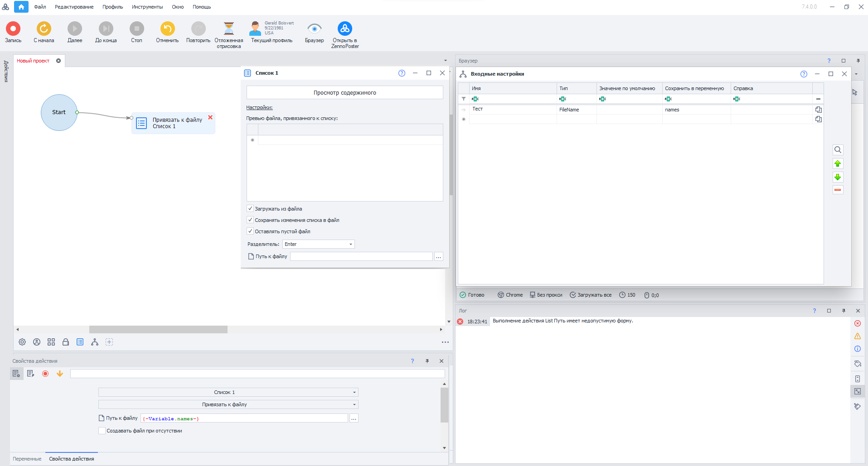This screenshot has height=466, width=868.
Task: Click the Путь к файлу field in Список 1
Action: 361,256
